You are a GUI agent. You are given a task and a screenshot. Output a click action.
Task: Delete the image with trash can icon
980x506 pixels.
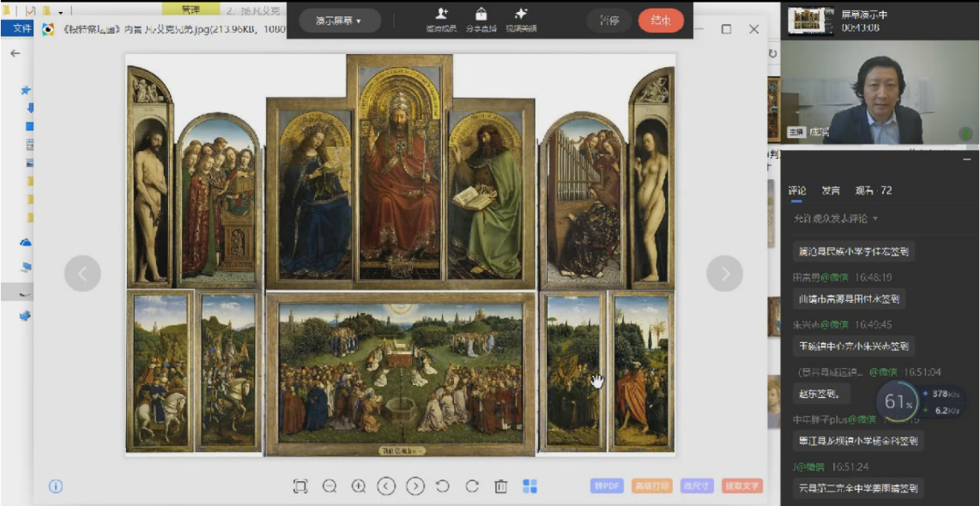[x=500, y=486]
